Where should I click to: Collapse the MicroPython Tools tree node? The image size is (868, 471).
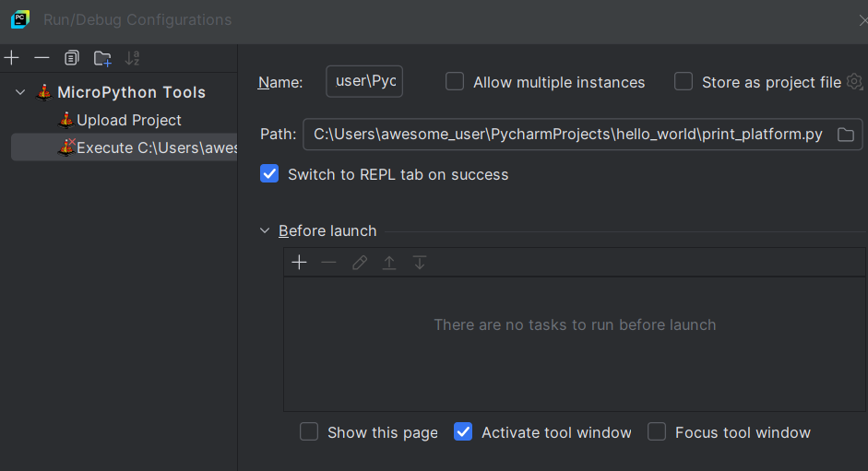click(20, 92)
